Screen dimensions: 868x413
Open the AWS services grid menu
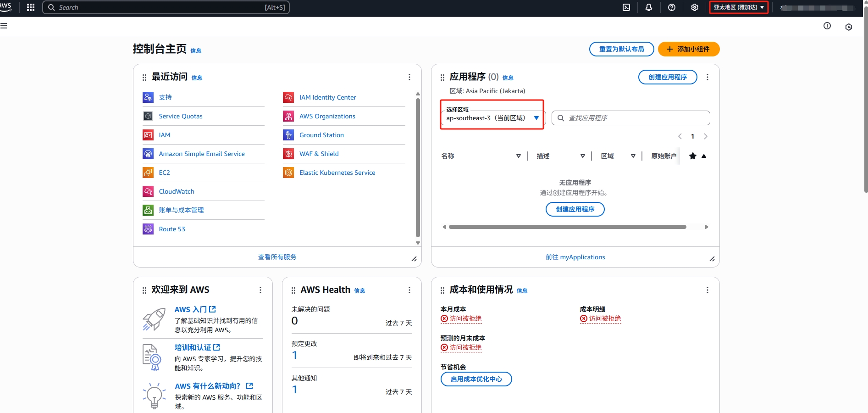[31, 7]
